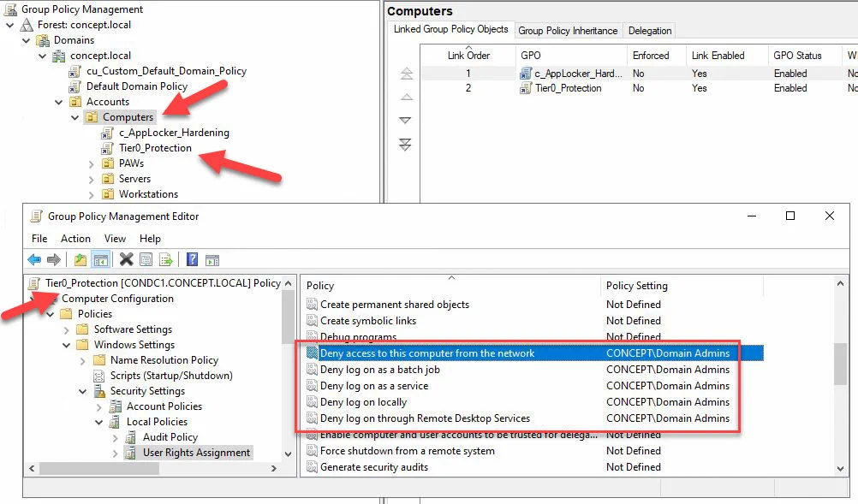
Task: Click Default Domain Policy GPO icon
Action: tap(75, 86)
